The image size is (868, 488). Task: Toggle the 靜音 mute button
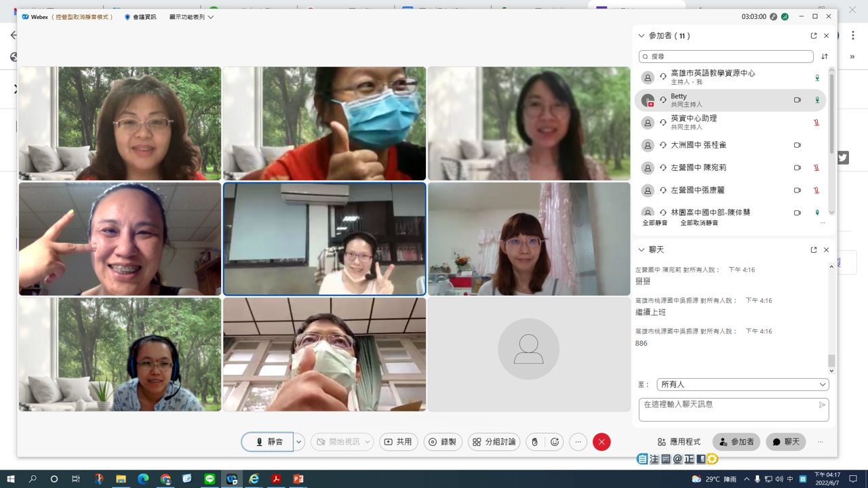pos(267,442)
